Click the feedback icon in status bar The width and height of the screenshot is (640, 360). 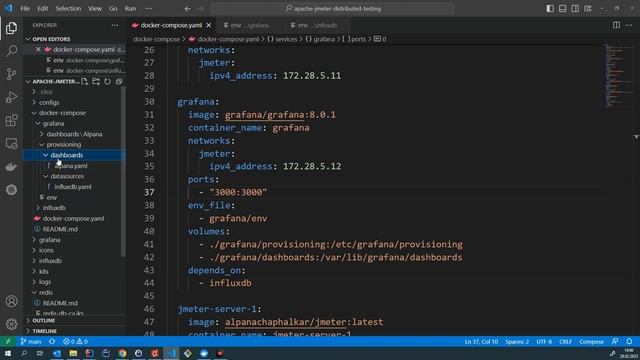point(615,341)
